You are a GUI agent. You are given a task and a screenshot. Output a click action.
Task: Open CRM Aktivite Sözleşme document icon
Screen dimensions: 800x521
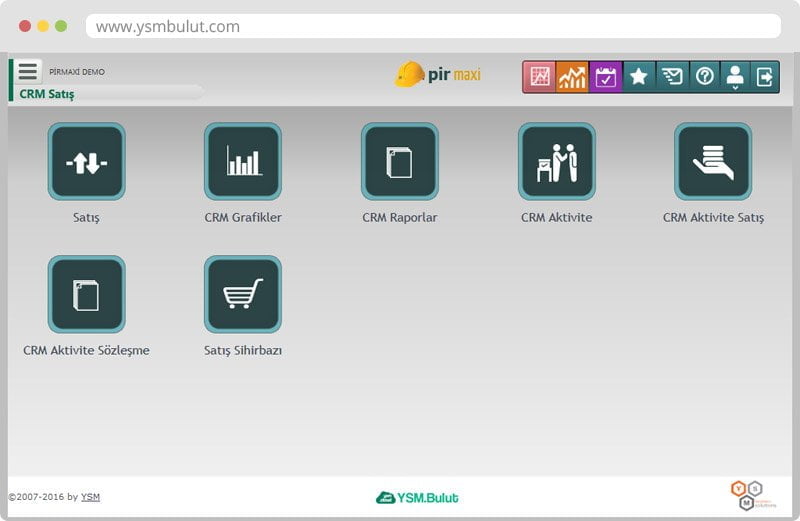click(x=86, y=295)
